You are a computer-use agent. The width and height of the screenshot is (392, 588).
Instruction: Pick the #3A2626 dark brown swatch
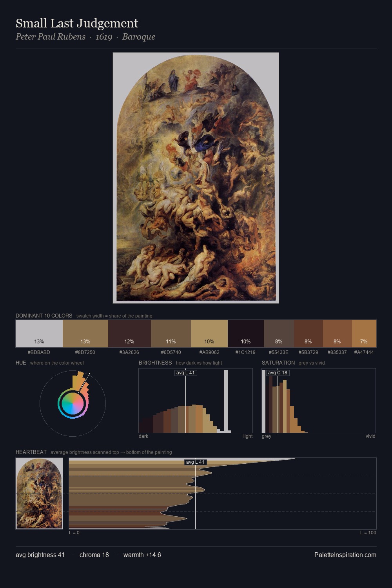129,334
